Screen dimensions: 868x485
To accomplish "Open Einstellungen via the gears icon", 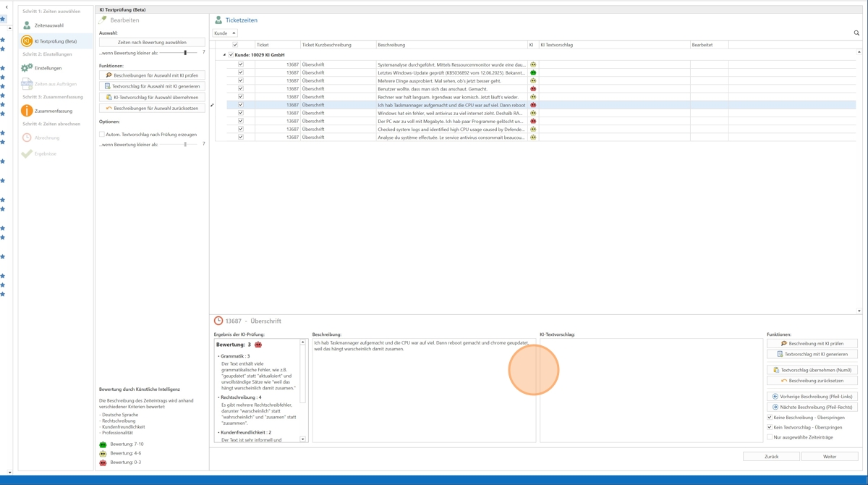I will coord(27,68).
